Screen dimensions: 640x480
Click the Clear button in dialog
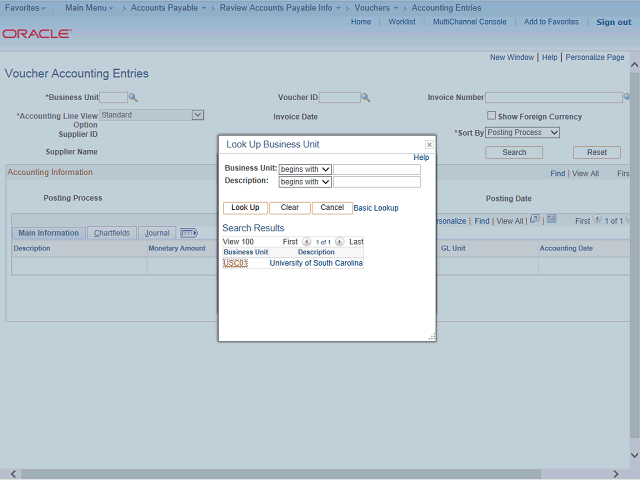[290, 208]
